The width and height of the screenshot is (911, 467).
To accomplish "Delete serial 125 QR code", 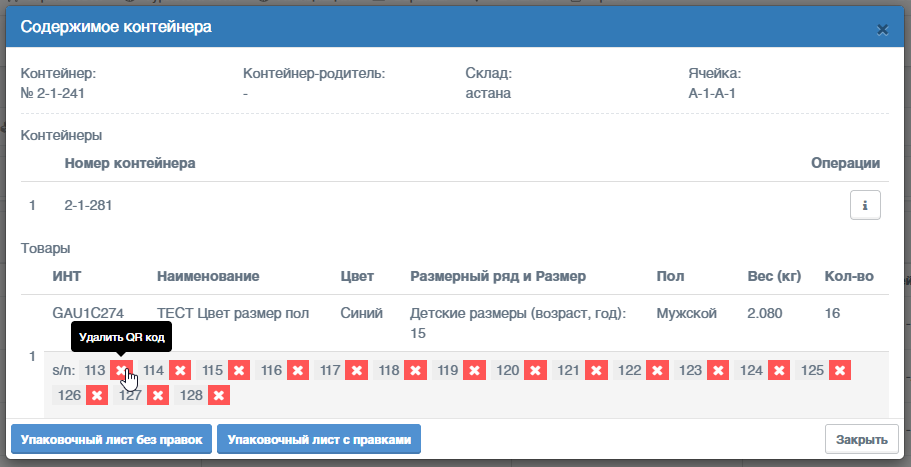I will 840,370.
